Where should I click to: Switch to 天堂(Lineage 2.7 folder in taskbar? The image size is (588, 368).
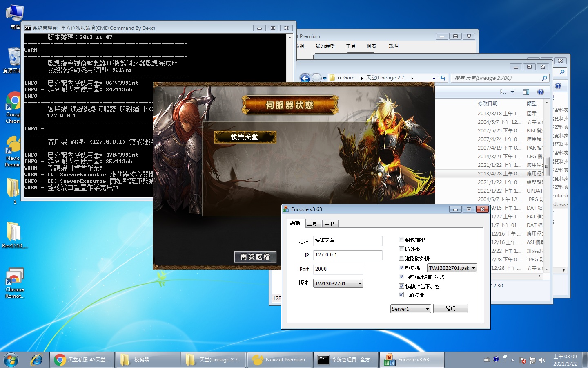click(x=214, y=360)
